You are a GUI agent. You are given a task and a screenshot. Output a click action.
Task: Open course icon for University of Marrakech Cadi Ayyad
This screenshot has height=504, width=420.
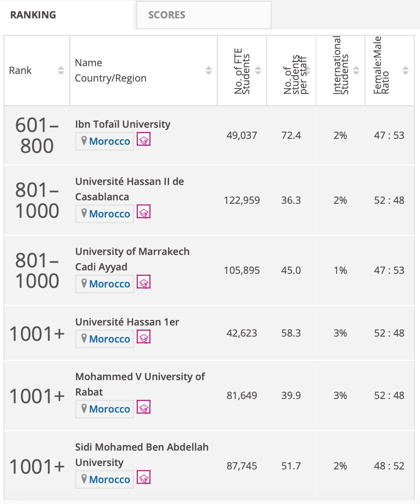coord(143,282)
